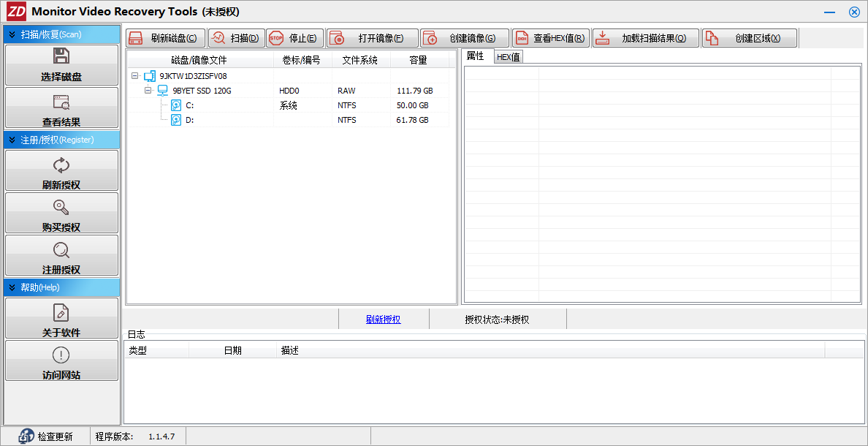Screen dimensions: 868x446
Task: Switch to the HEX值 tab
Action: pyautogui.click(x=508, y=57)
